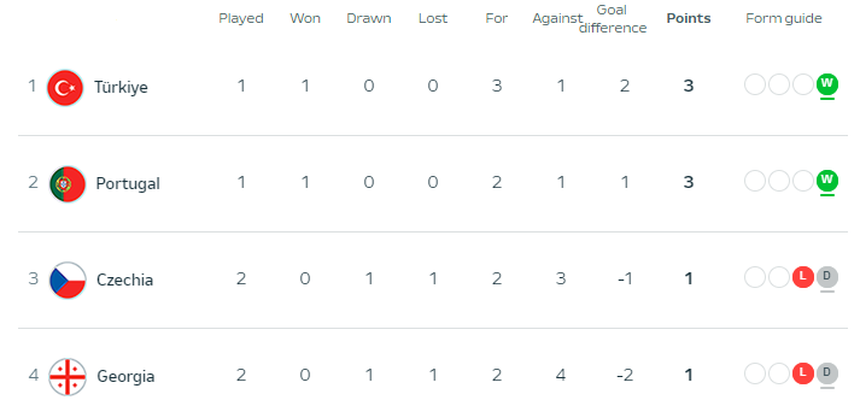Click the Form guide column header
The height and width of the screenshot is (406, 860).
[784, 18]
